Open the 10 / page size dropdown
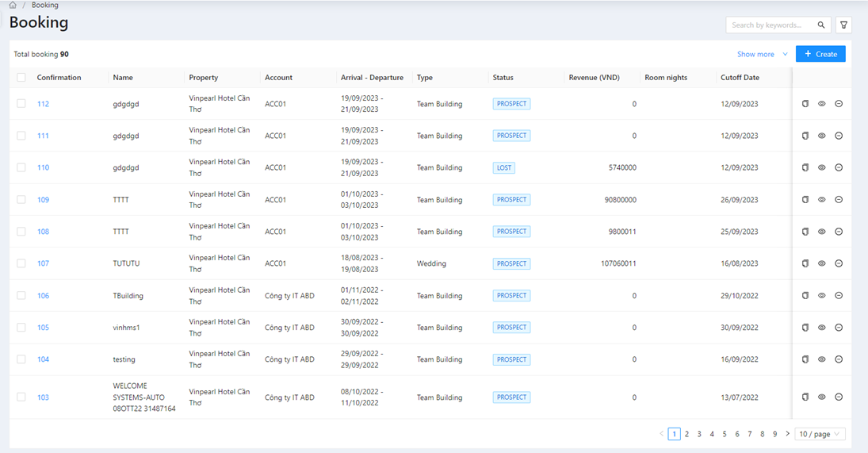The width and height of the screenshot is (868, 453). (820, 434)
